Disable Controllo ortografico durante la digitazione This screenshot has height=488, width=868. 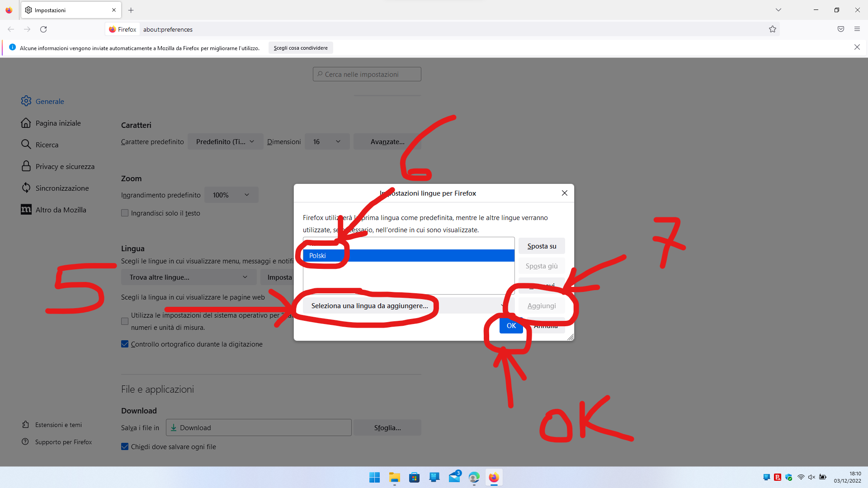[x=125, y=344]
